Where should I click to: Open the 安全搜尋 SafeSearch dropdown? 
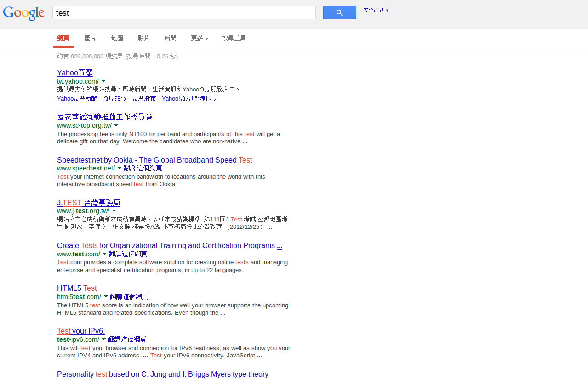(376, 10)
